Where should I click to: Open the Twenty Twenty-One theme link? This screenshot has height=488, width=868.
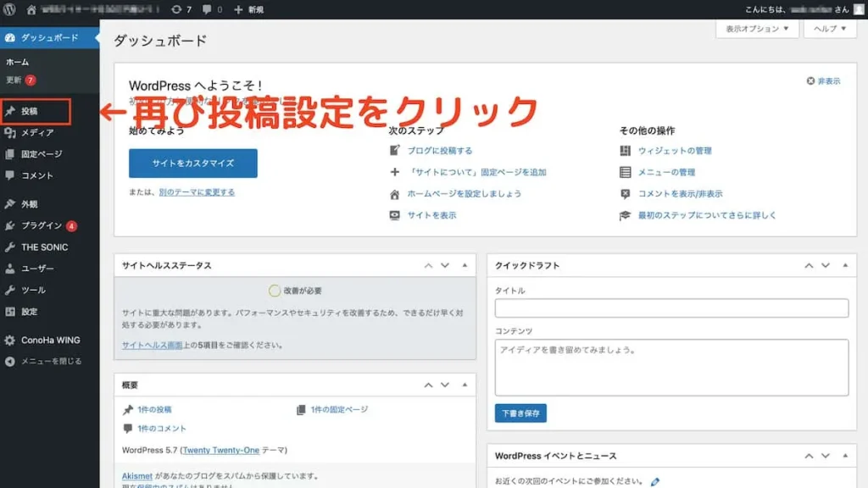click(x=221, y=451)
